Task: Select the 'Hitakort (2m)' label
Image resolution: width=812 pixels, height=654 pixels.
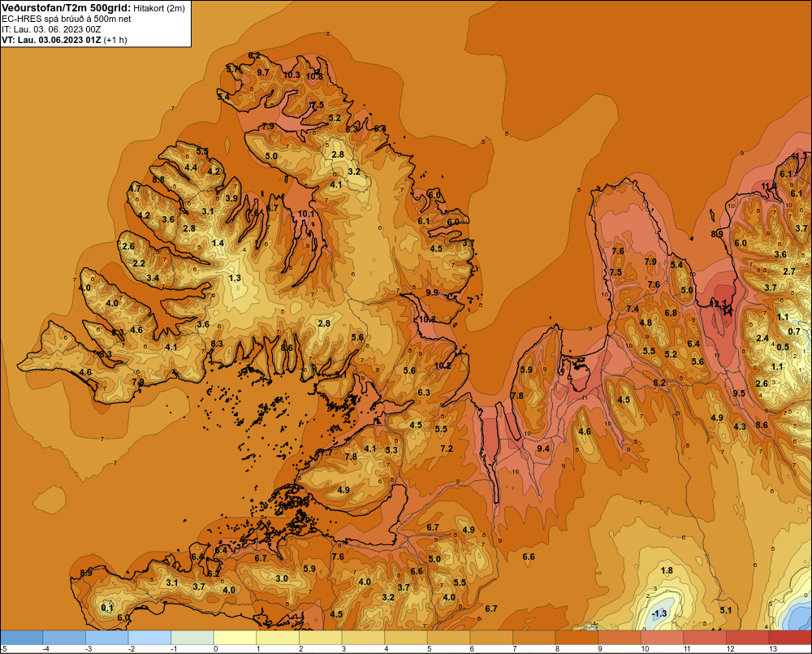Action: 159,8
